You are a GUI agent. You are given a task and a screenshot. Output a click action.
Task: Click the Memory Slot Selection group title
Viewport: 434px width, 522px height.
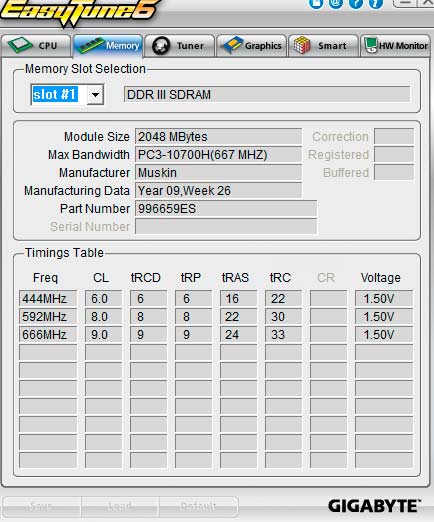pyautogui.click(x=85, y=69)
